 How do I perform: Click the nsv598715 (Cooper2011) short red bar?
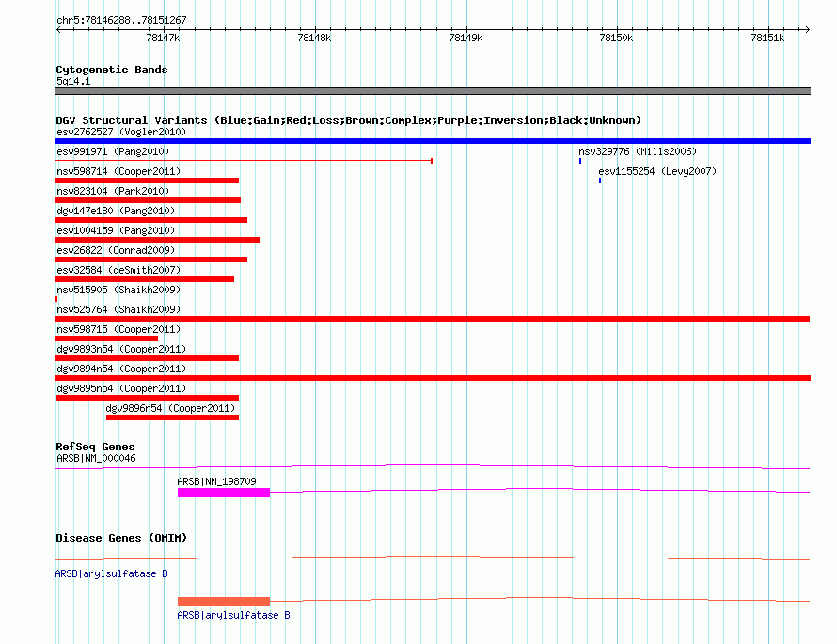tap(107, 338)
